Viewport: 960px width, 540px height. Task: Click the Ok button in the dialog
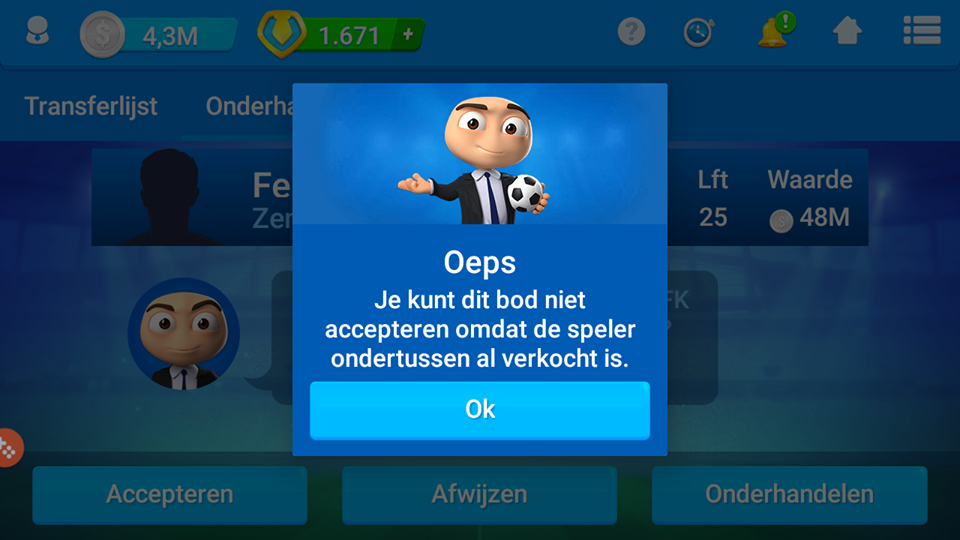(x=479, y=410)
